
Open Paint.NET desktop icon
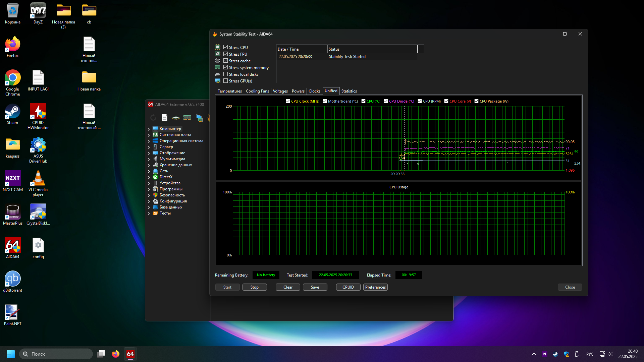[12, 315]
